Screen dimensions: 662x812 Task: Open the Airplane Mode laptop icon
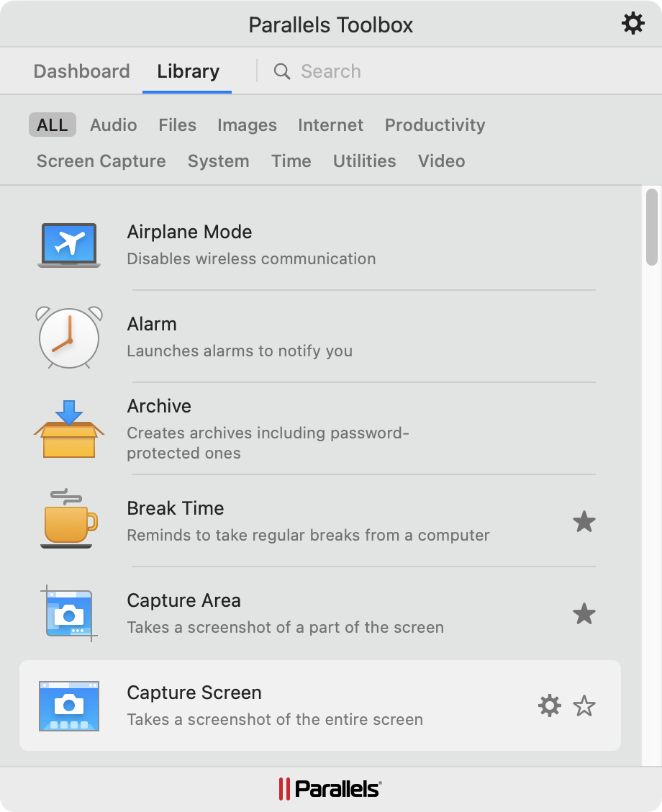pyautogui.click(x=69, y=245)
